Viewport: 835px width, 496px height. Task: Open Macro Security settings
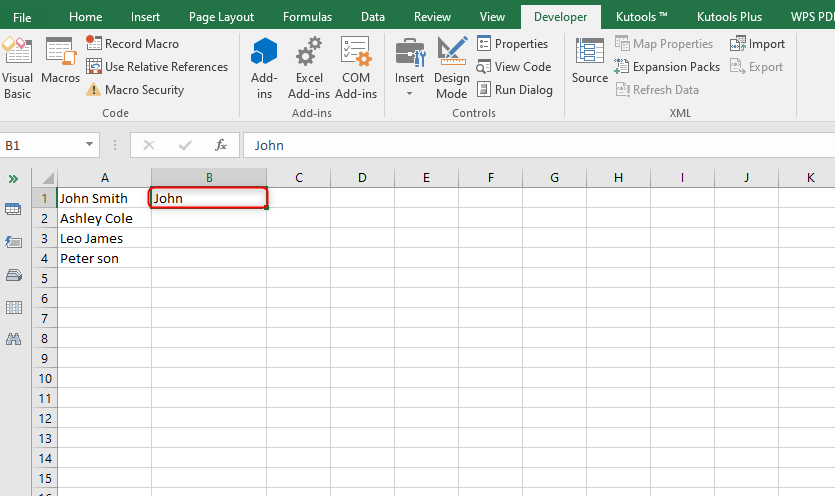pos(135,90)
